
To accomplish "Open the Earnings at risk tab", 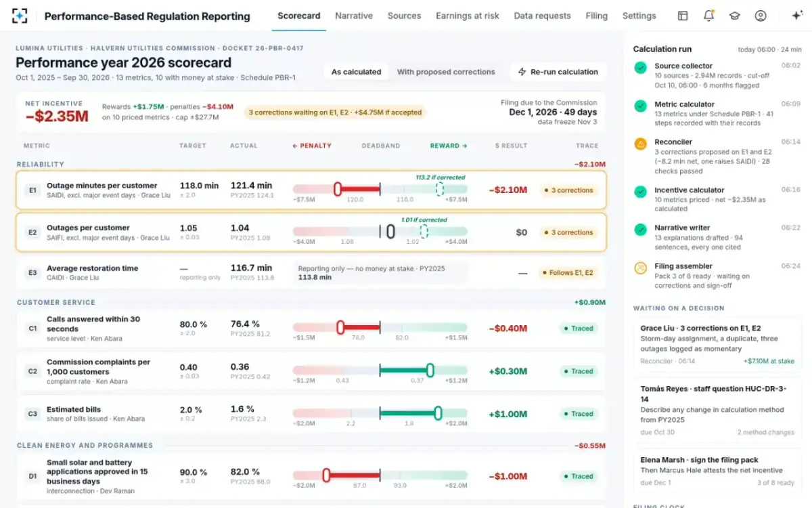I will pyautogui.click(x=468, y=16).
